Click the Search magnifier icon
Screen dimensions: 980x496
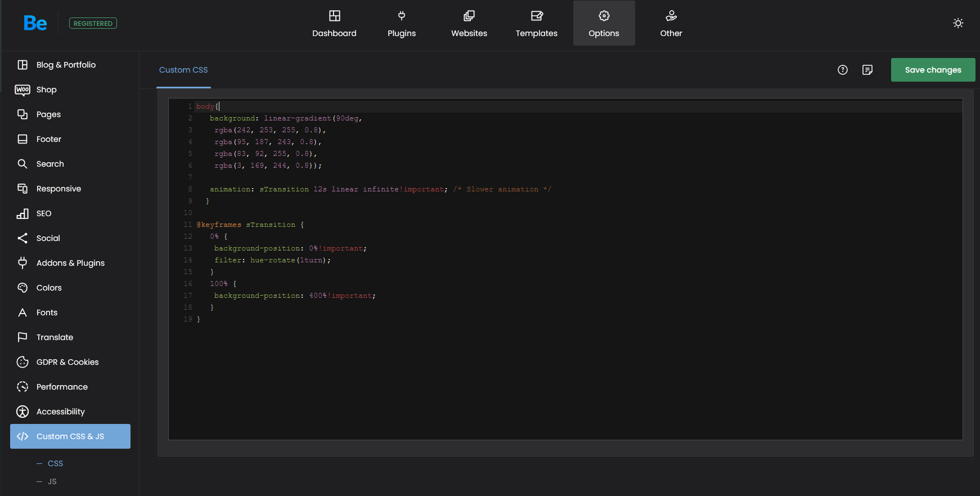(23, 164)
